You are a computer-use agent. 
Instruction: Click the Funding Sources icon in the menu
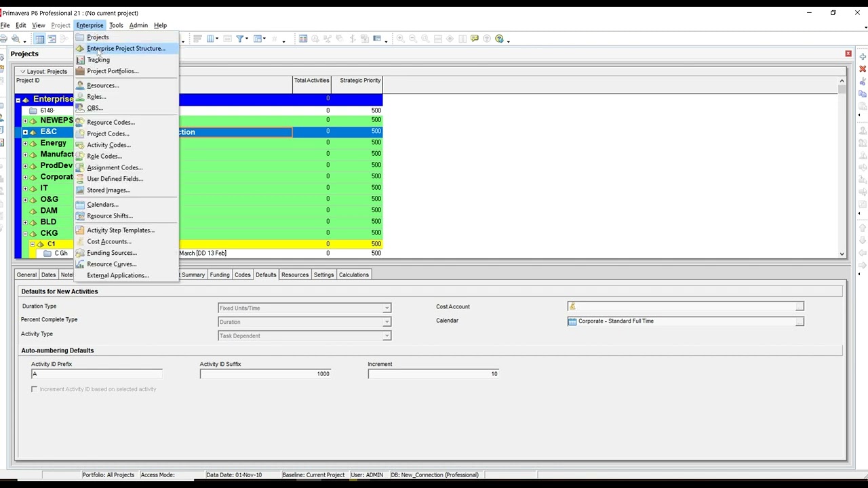80,253
